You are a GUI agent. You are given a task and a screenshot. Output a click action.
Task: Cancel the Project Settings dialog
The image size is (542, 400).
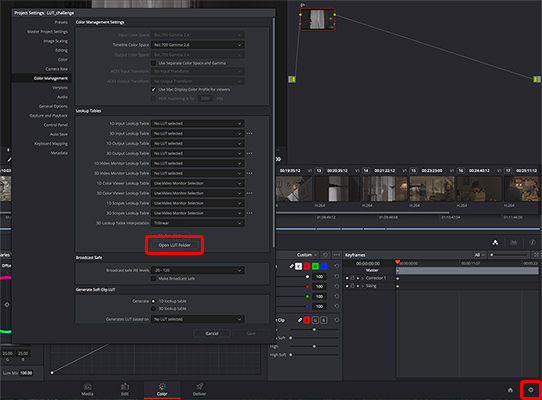[x=212, y=333]
